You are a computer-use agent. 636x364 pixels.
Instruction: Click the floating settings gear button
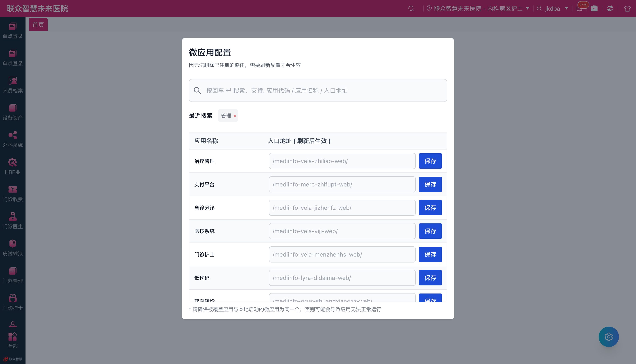609,337
